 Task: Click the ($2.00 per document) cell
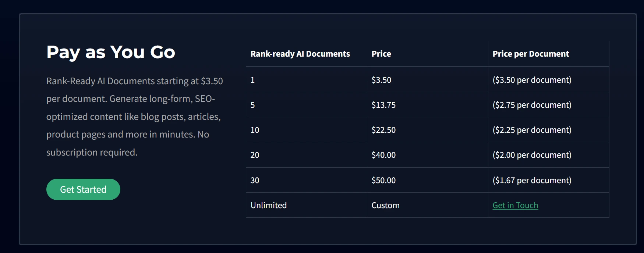[549, 155]
